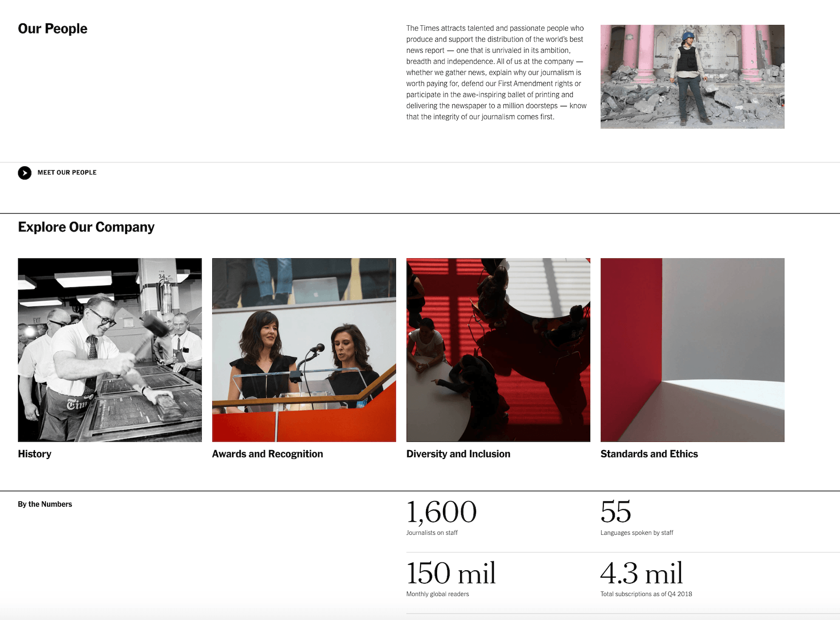The image size is (840, 620).
Task: Click the 4.3 mil subscriptions figure
Action: point(641,573)
